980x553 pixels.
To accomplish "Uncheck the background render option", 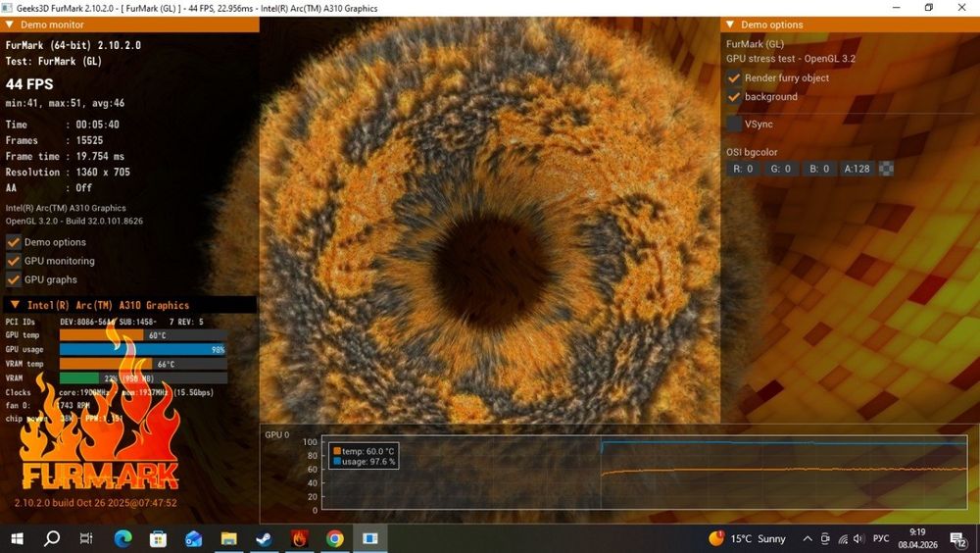I will pyautogui.click(x=734, y=97).
